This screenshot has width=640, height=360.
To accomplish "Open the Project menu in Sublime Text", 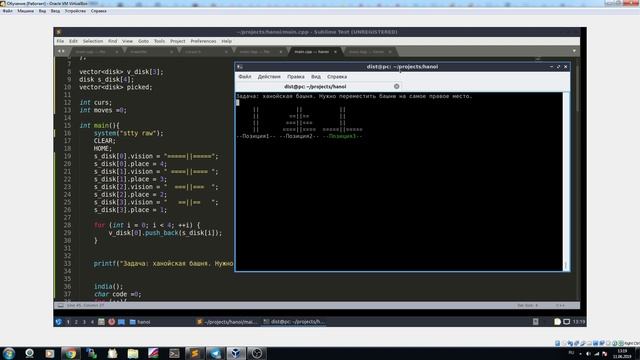I will pyautogui.click(x=178, y=41).
